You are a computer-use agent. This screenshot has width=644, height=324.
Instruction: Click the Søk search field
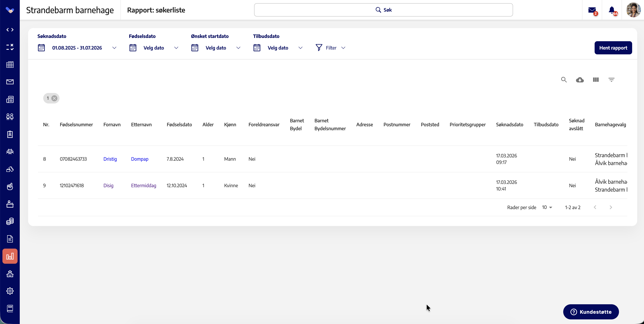(383, 10)
